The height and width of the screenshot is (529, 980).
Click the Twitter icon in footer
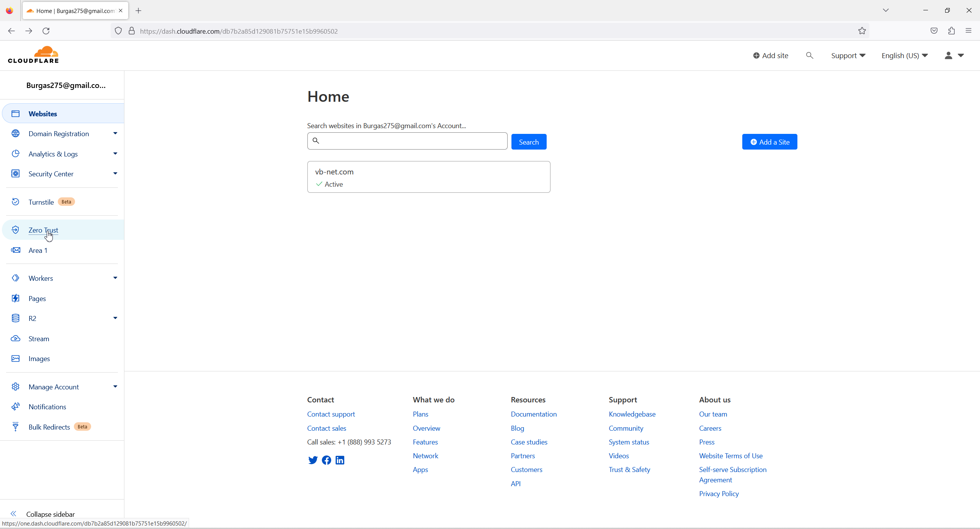click(313, 460)
